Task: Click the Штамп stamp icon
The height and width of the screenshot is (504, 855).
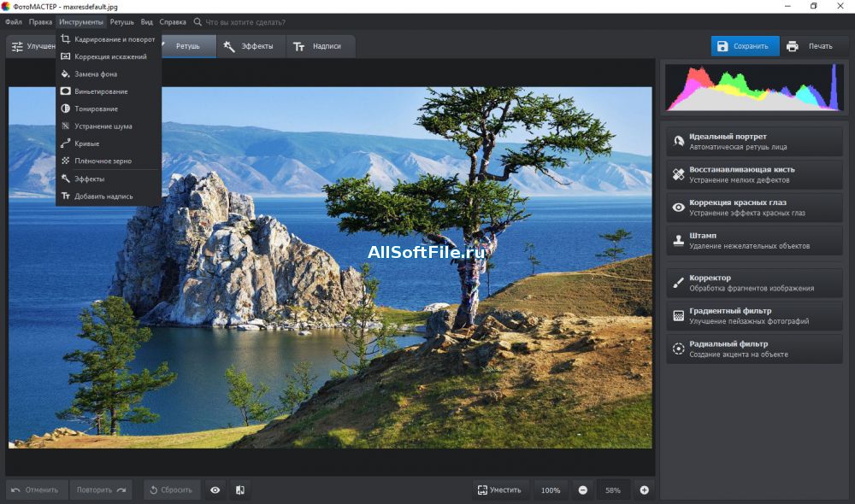Action: [x=678, y=240]
